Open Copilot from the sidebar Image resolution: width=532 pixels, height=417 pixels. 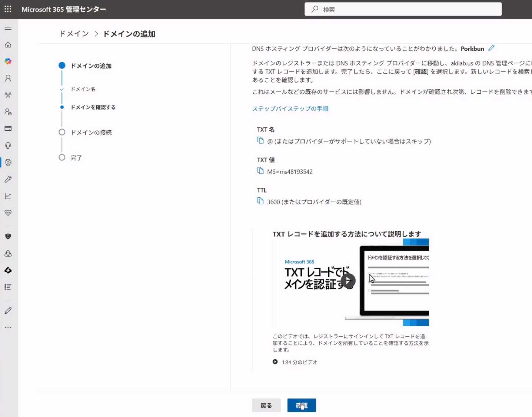point(8,61)
